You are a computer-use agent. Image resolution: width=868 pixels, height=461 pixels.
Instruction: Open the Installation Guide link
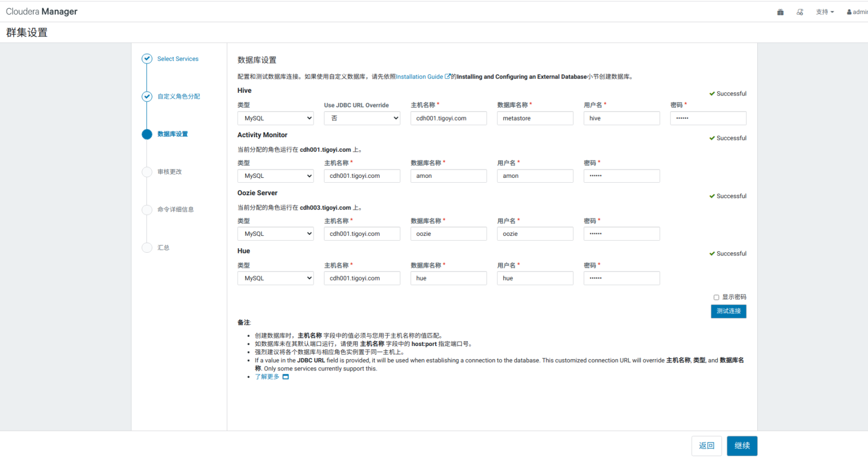419,77
